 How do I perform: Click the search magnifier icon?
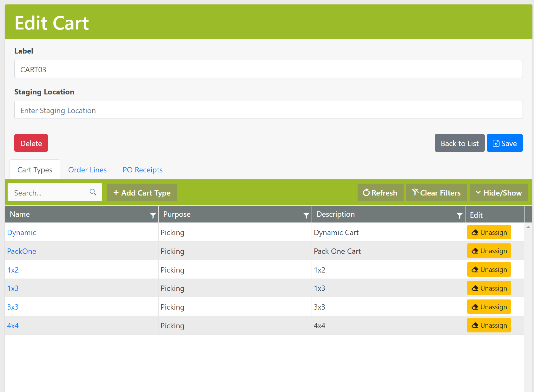pyautogui.click(x=93, y=192)
